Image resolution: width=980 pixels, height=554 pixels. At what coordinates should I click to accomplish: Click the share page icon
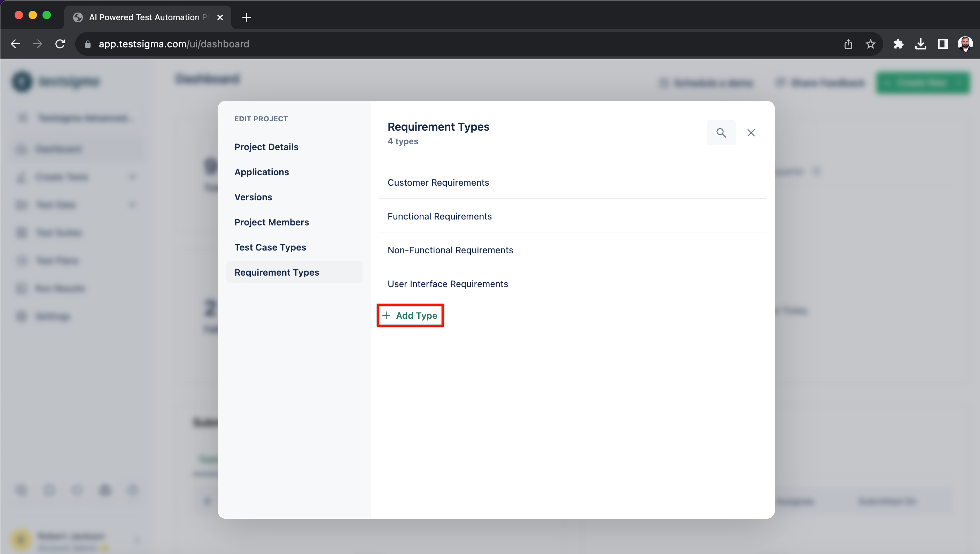pos(848,44)
